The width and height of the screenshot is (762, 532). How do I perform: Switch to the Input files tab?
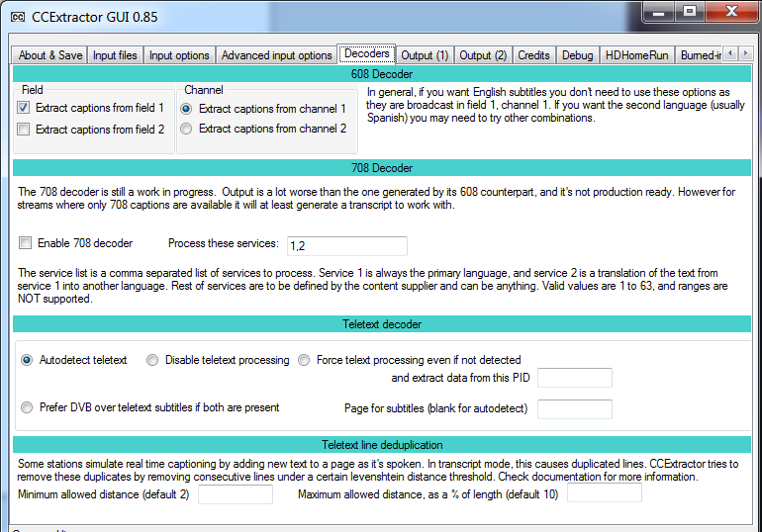[x=115, y=55]
